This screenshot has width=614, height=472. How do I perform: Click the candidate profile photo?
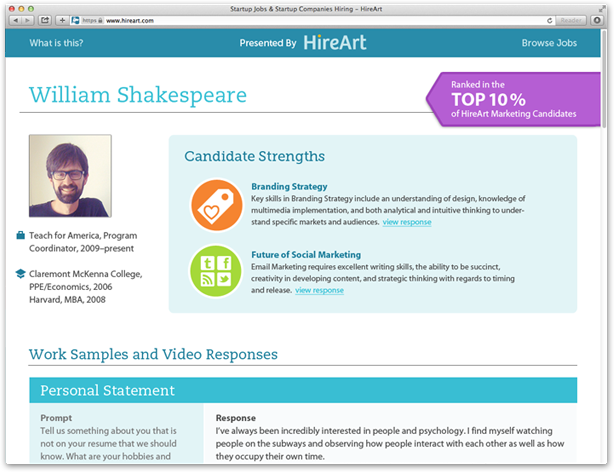coord(70,177)
